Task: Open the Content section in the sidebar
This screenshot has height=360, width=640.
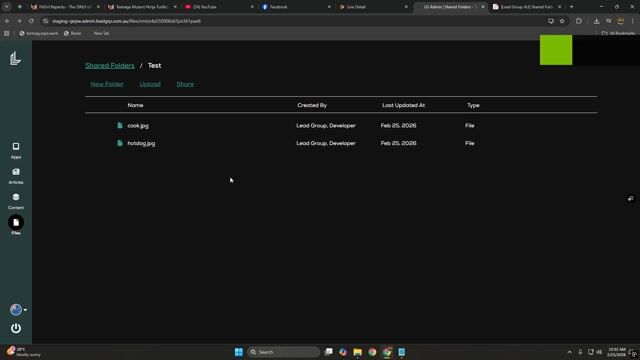Action: pyautogui.click(x=16, y=201)
